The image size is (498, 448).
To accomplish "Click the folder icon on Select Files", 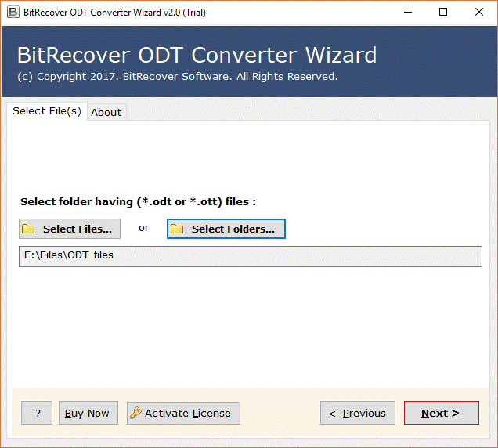I will 29,229.
